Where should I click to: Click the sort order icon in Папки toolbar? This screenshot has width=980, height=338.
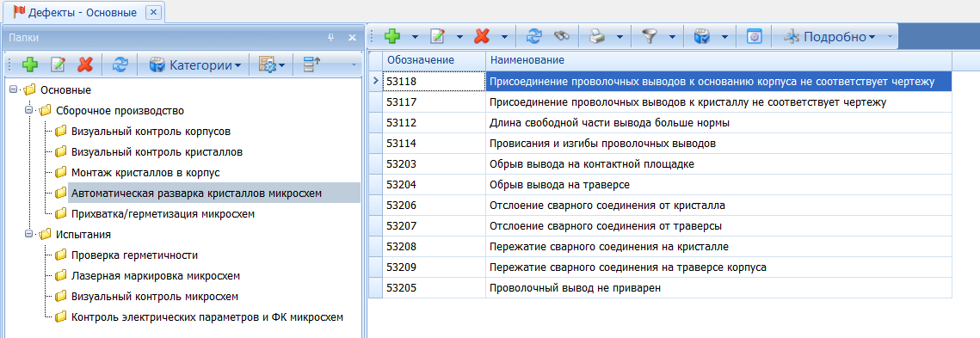[311, 65]
